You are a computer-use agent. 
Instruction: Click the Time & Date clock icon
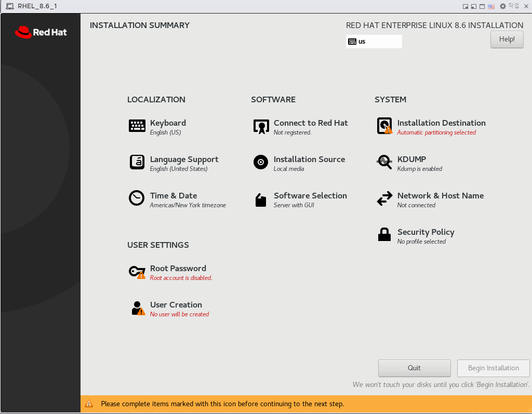coord(137,198)
